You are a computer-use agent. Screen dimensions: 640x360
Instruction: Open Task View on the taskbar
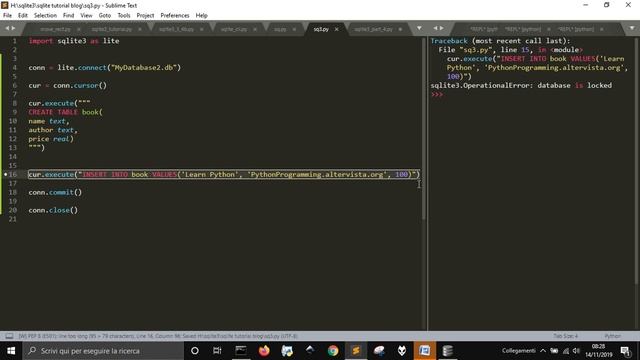(x=217, y=351)
